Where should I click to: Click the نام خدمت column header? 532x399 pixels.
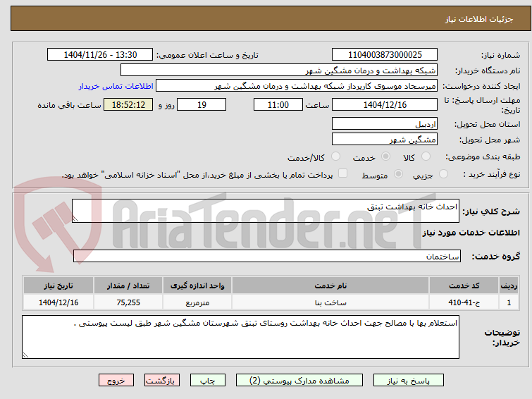point(330,286)
